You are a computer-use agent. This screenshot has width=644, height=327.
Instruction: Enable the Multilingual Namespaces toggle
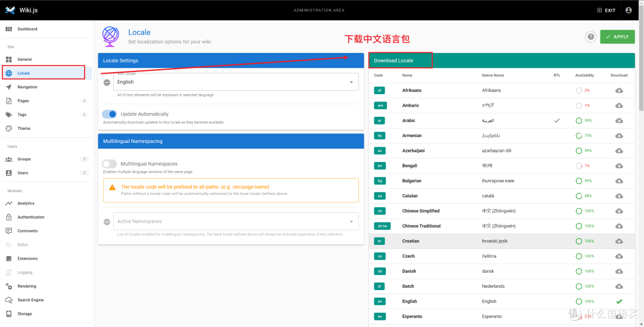110,164
